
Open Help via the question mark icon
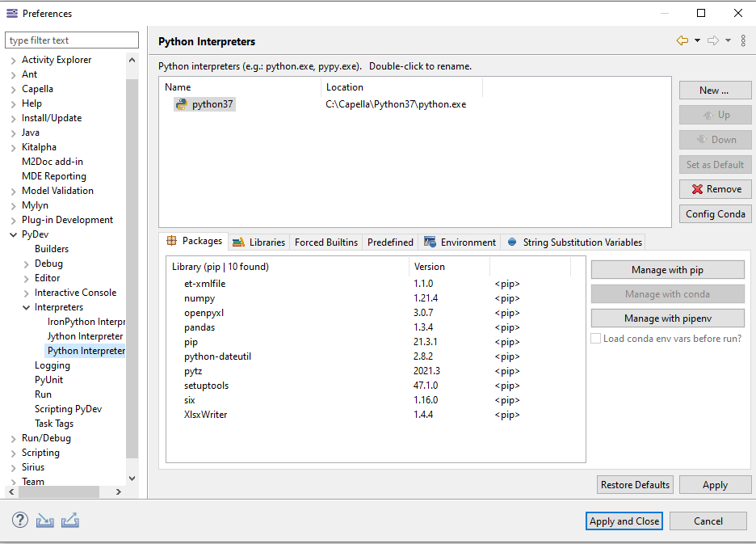click(x=19, y=521)
